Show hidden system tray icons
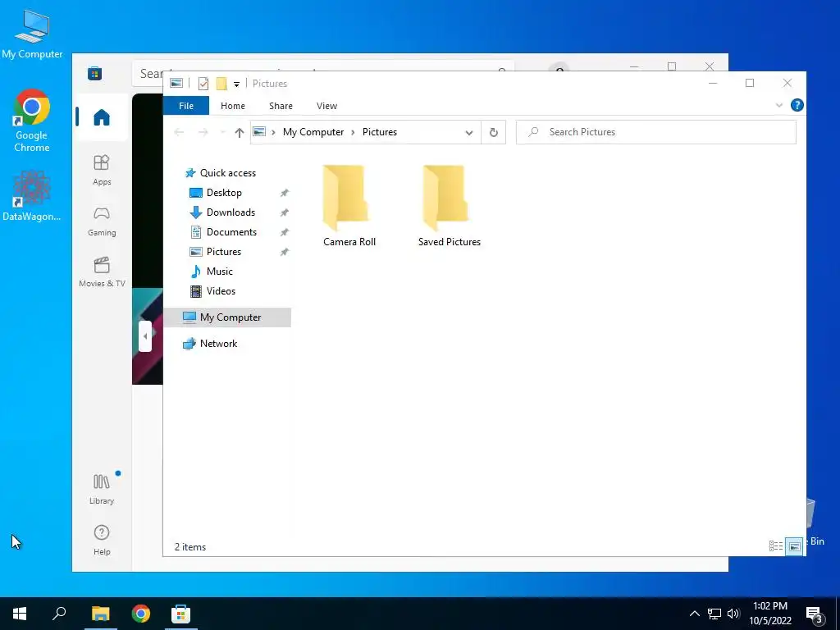 (x=694, y=614)
